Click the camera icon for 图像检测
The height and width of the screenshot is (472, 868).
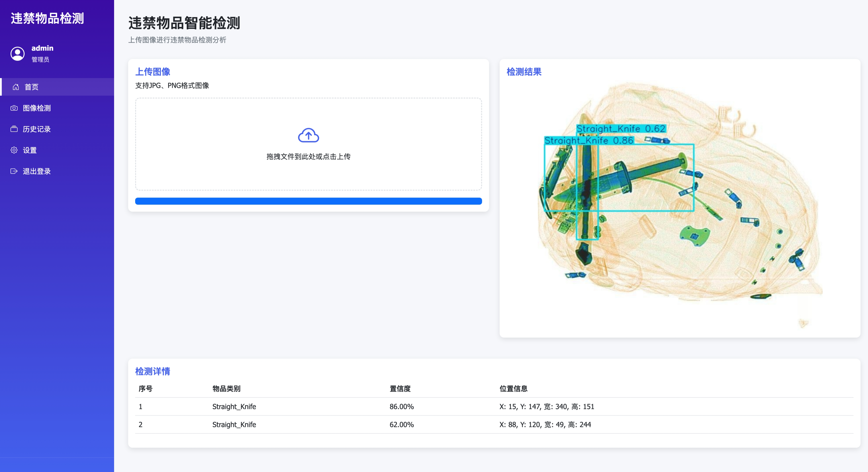pyautogui.click(x=14, y=108)
